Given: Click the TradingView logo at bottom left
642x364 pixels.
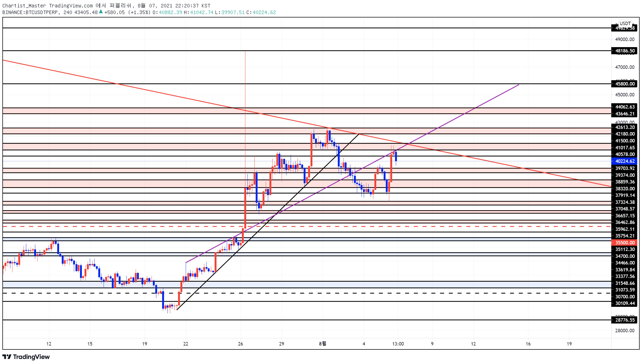Looking at the screenshot, I should (x=26, y=357).
